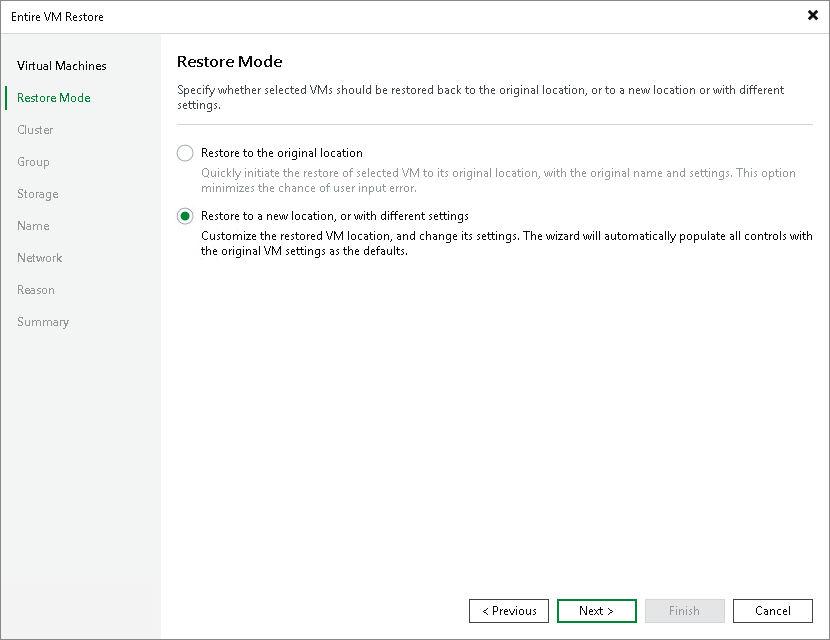The height and width of the screenshot is (640, 830).
Task: Click the Previous button
Action: point(509,611)
